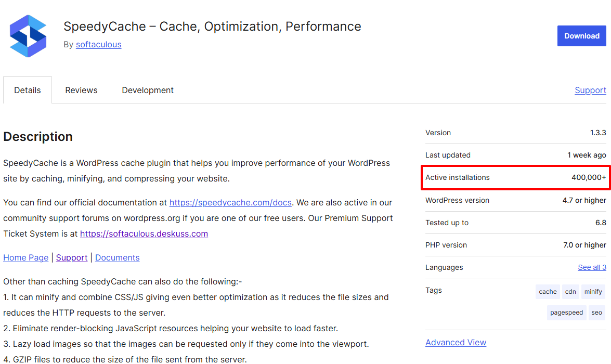Screen dimensions: 611x364
Task: Click the '7.0 or higher' PHP version value
Action: point(584,245)
